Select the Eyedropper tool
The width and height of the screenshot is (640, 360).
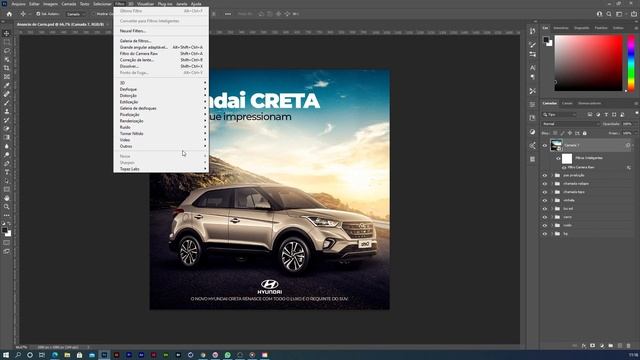7,85
